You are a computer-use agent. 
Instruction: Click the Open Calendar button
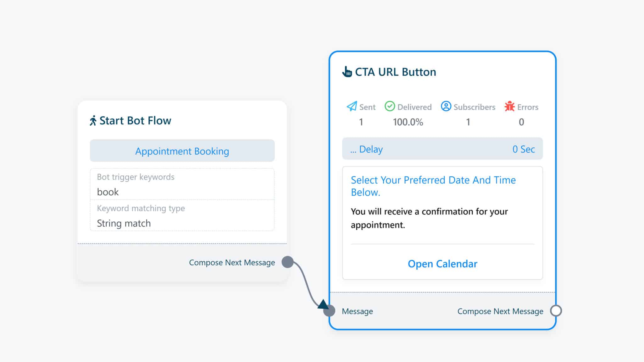[442, 264]
